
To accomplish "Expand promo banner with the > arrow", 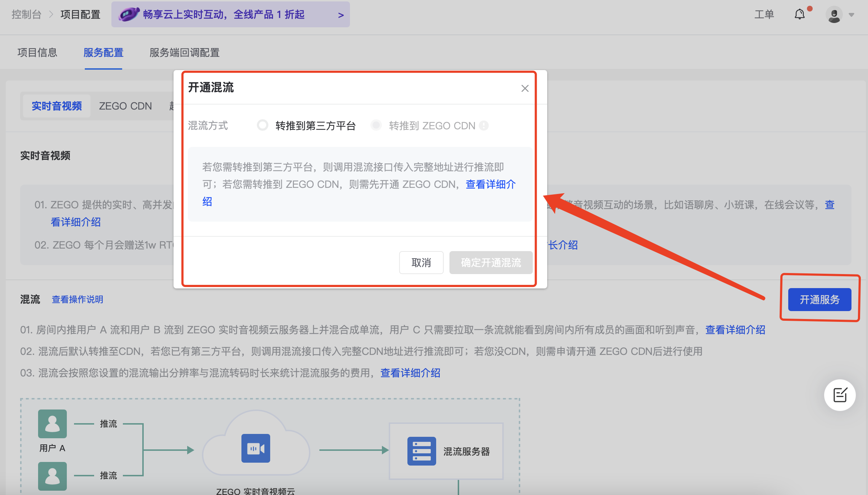I will [341, 15].
